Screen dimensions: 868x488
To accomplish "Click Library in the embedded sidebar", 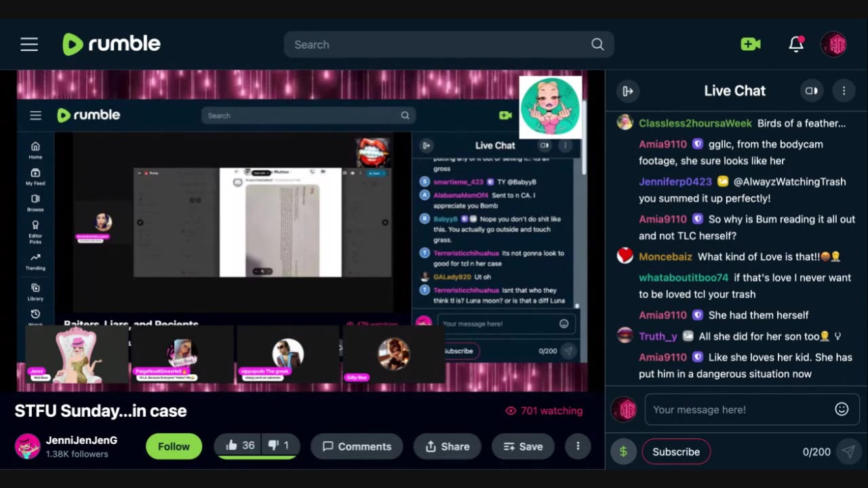I will [x=35, y=292].
